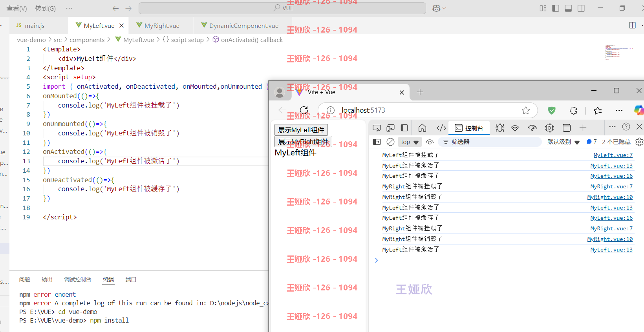Expand the MyLeft.vue breadcrumb segment
644x332 pixels.
[135, 40]
